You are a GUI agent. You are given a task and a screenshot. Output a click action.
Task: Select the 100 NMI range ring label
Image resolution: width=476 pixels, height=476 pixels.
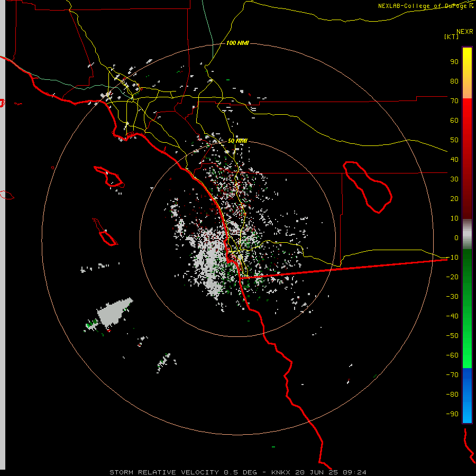237,43
